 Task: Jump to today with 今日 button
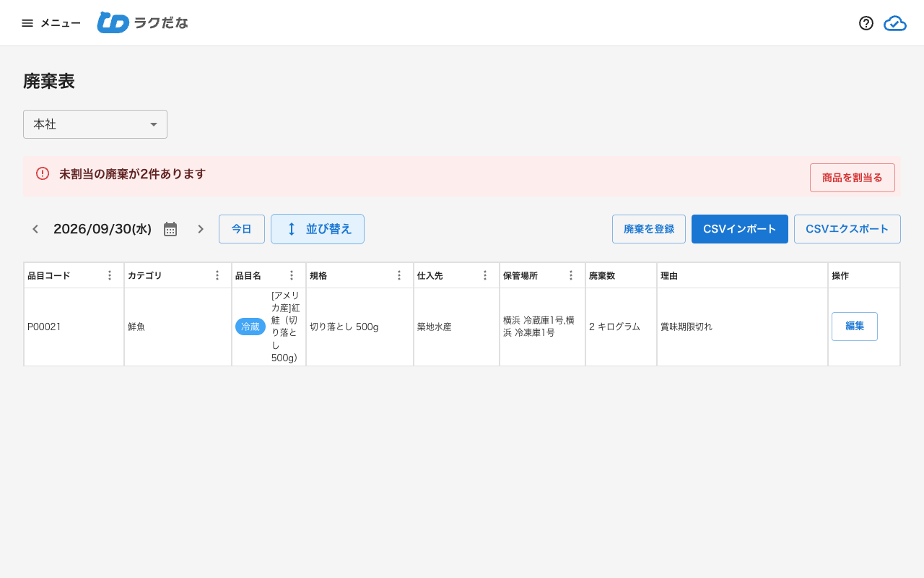coord(242,229)
